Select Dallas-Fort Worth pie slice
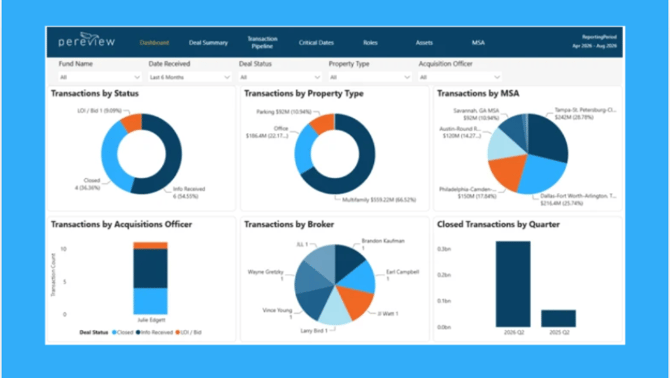670x378 pixels. (x=543, y=175)
